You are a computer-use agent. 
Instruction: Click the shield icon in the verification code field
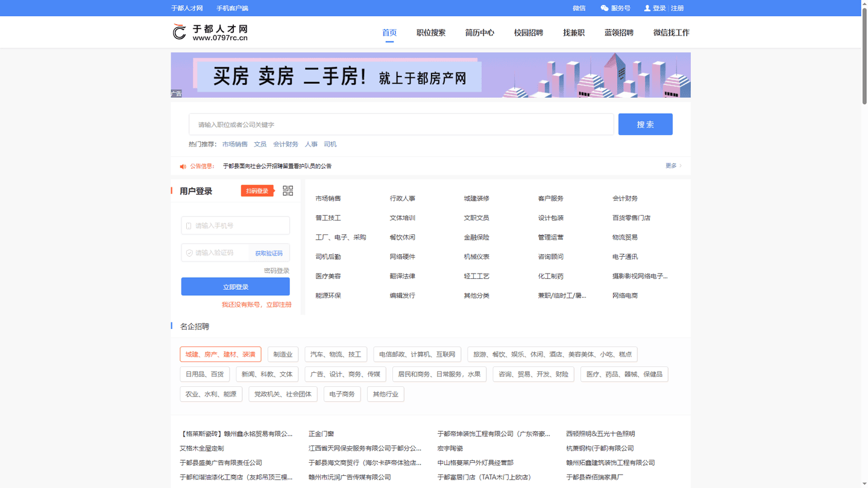click(189, 253)
